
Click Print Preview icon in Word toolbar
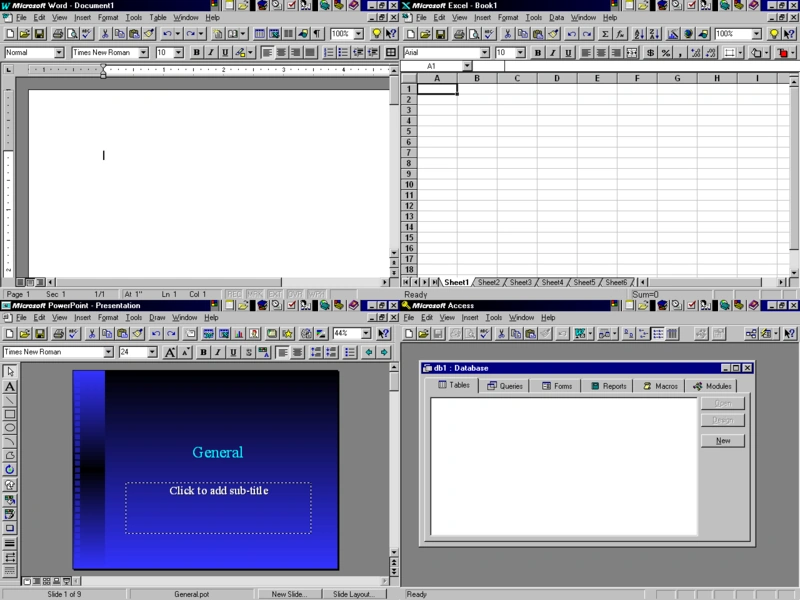pos(72,34)
